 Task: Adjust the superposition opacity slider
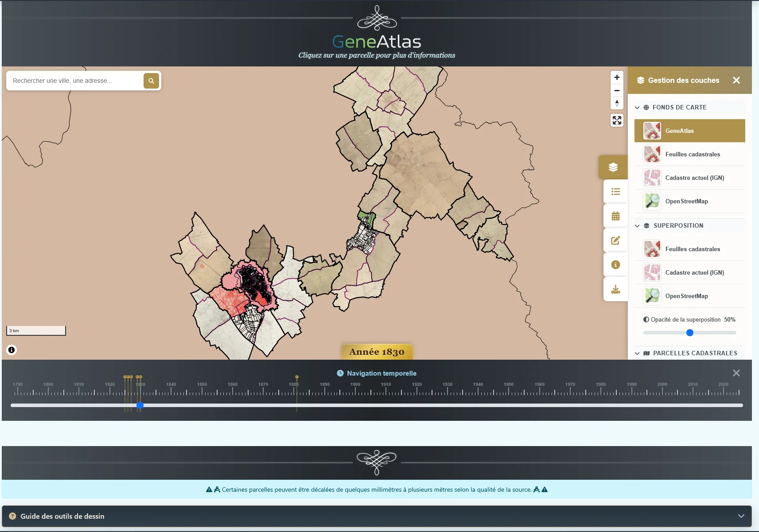(690, 333)
